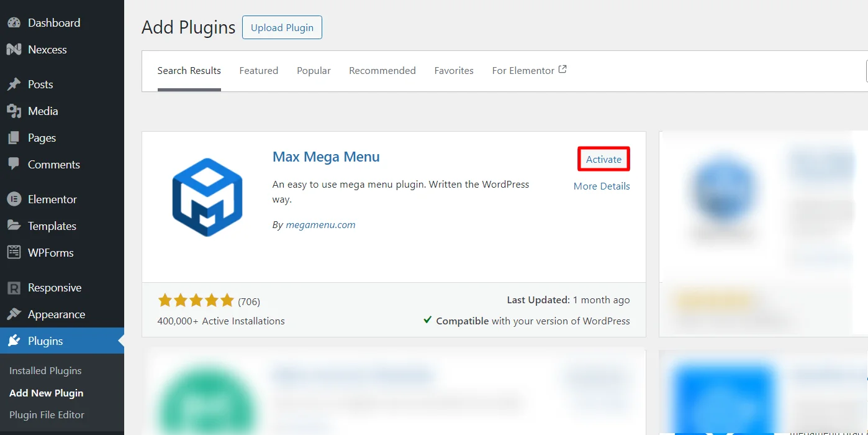Viewport: 868px width, 435px height.
Task: Click the Compatible with your version text
Action: pos(533,321)
